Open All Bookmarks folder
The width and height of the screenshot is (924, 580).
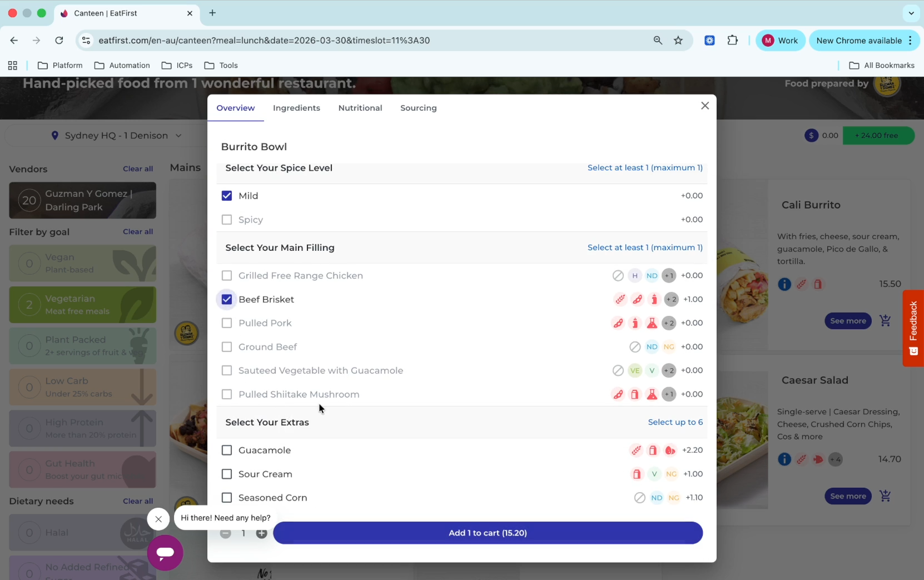(882, 65)
